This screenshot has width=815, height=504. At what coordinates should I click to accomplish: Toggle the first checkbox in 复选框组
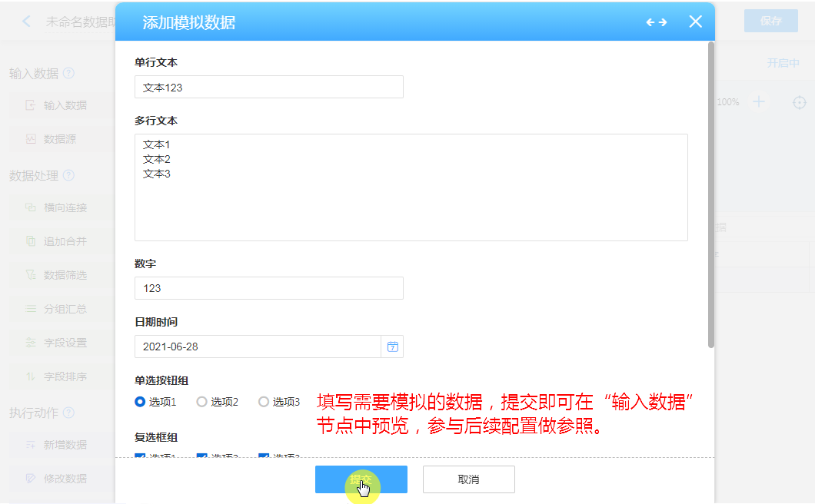point(140,457)
